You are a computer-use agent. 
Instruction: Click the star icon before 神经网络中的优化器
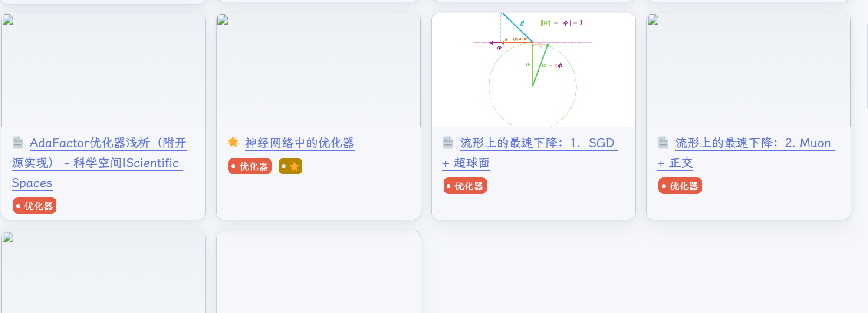233,142
